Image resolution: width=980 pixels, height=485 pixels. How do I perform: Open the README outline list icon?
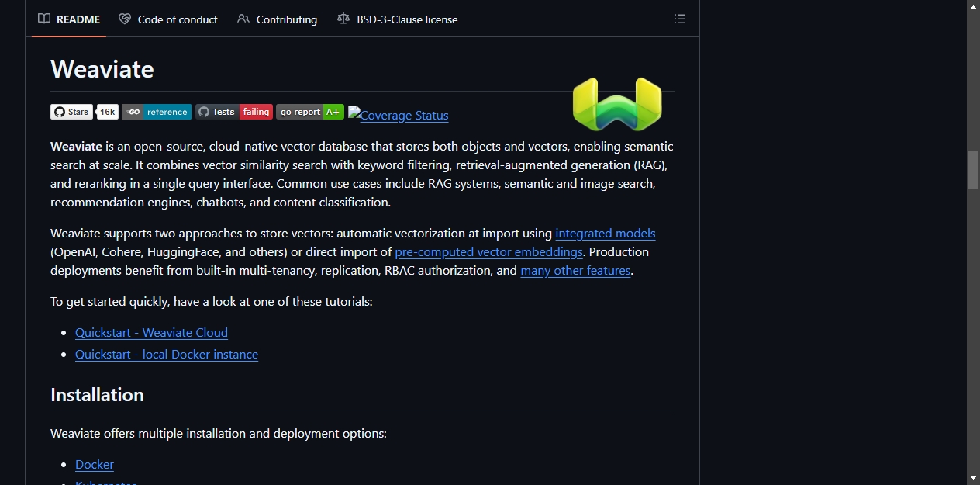[680, 19]
